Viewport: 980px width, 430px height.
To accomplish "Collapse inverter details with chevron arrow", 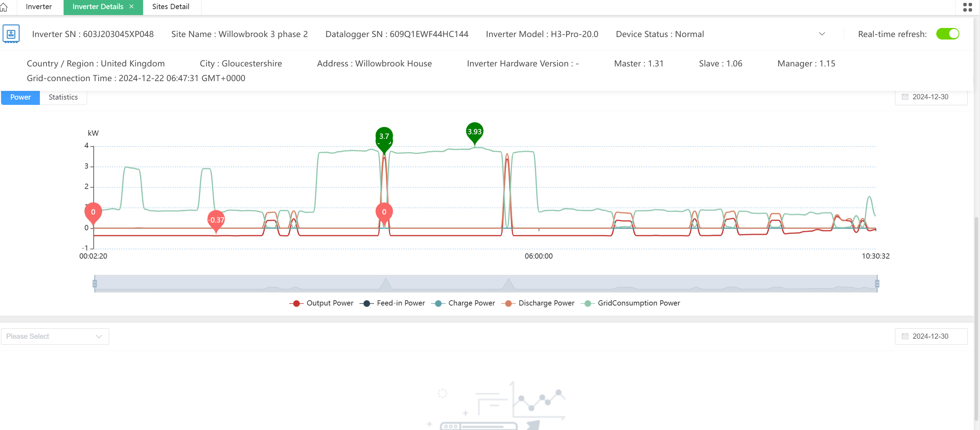I will pyautogui.click(x=822, y=34).
